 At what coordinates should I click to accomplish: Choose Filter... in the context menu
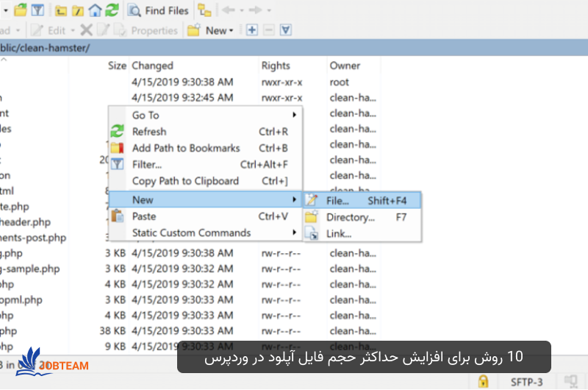(206, 165)
